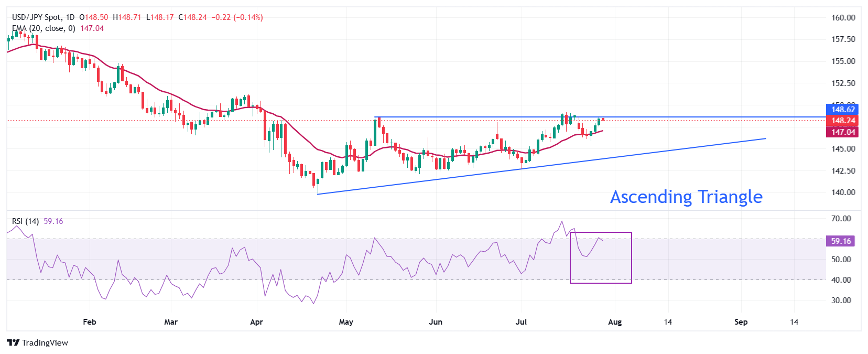Click the Aug label on time axis
The image size is (868, 354).
tap(615, 322)
